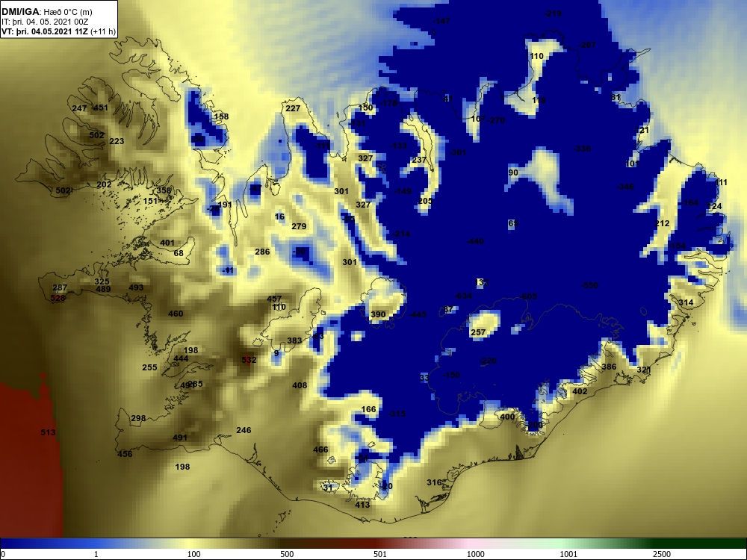This screenshot has height=560, width=747.
Task: Click the '212' value label
Action: point(662,223)
